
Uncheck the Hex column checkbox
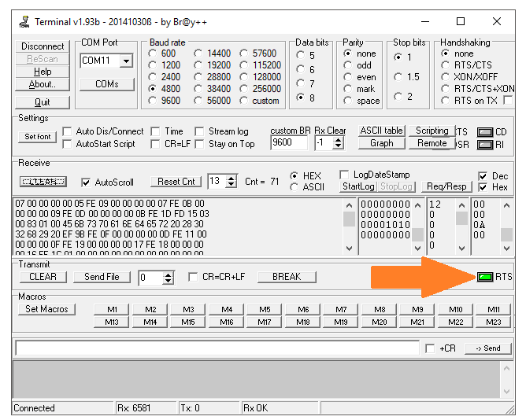tap(483, 187)
